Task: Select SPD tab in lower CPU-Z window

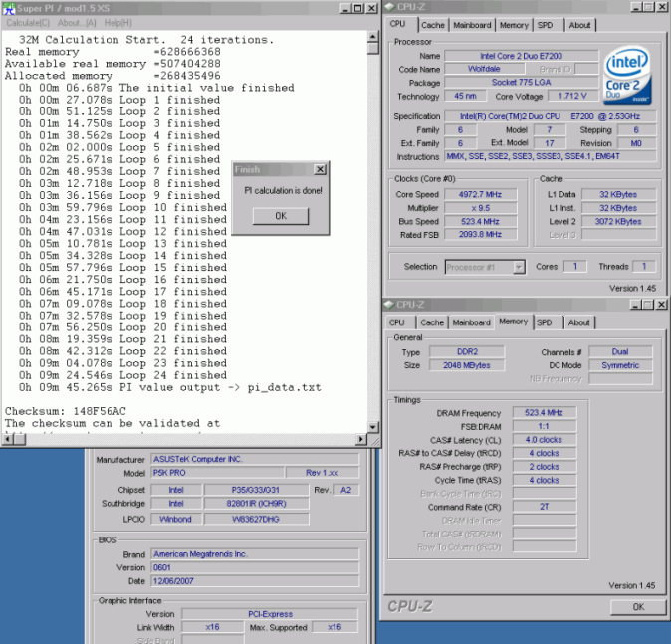Action: [544, 322]
